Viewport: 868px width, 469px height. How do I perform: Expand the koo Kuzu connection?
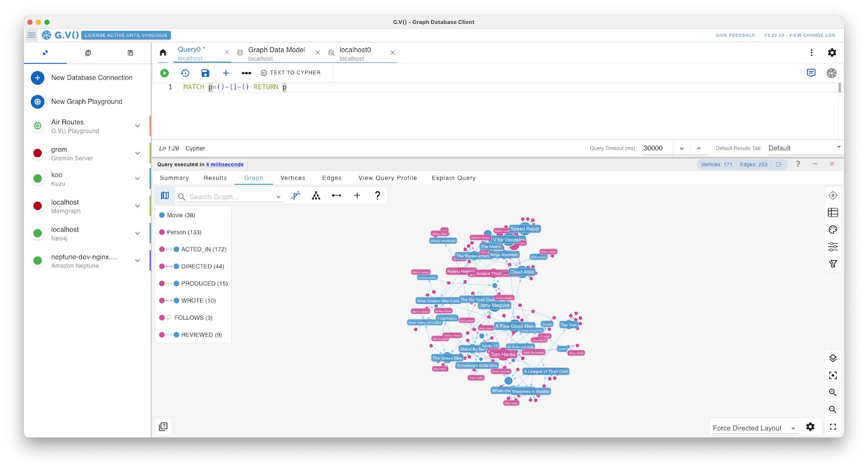pyautogui.click(x=137, y=179)
